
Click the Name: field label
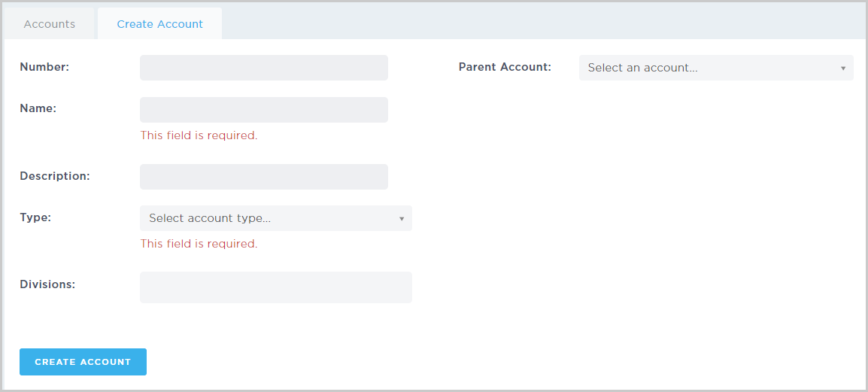coord(38,108)
